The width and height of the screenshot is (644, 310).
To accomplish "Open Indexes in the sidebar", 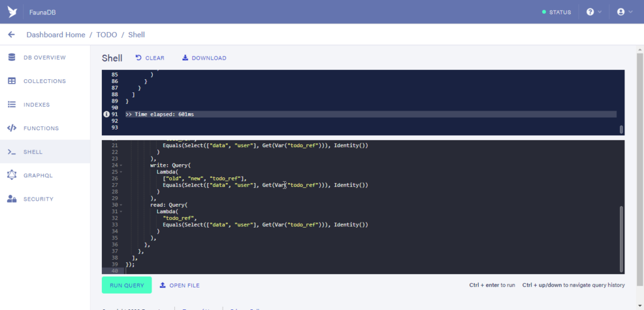I will pyautogui.click(x=45, y=105).
